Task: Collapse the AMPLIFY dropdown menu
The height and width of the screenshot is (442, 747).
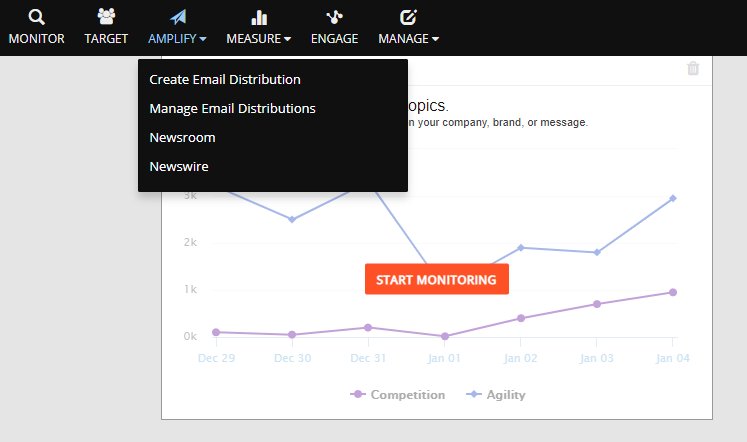Action: [x=177, y=39]
